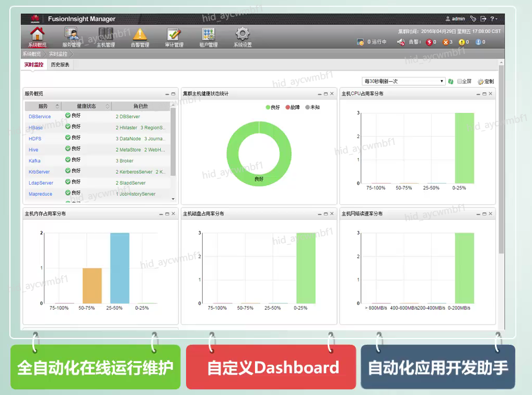The image size is (532, 395).
Task: Open the HBase service link
Action: (36, 128)
